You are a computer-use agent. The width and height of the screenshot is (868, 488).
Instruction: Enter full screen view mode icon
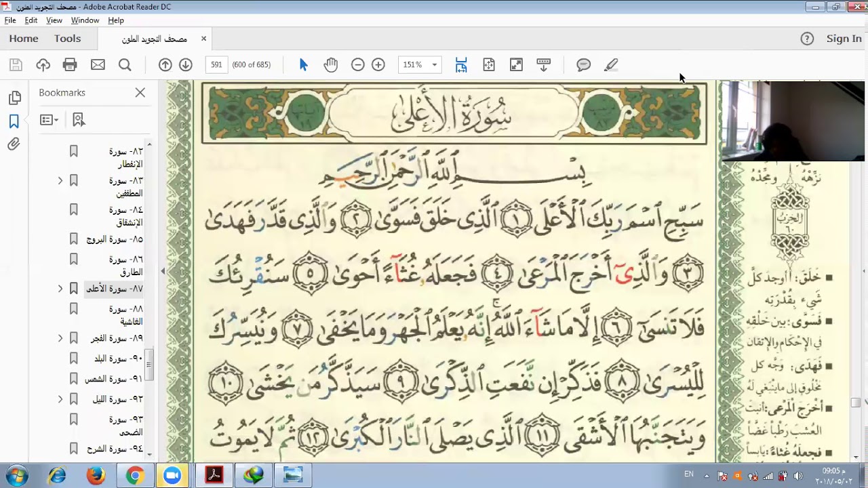516,65
